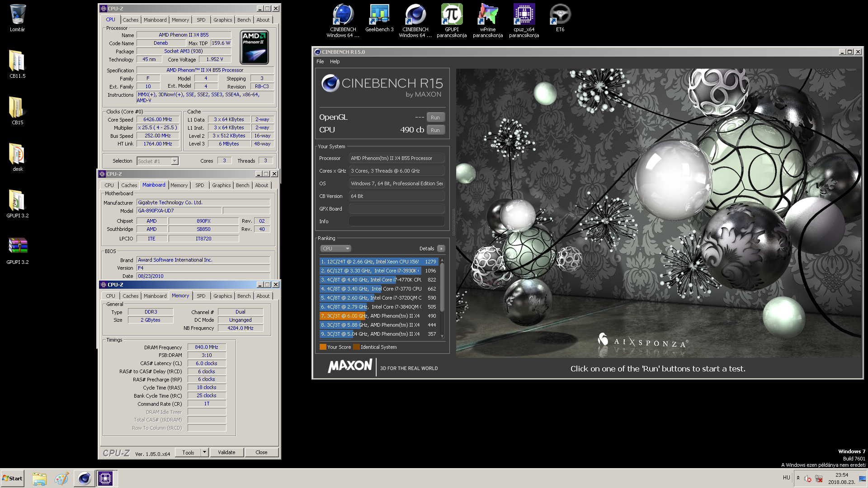Open the Lomtár recycle bin icon
This screenshot has width=868, height=488.
tap(17, 18)
